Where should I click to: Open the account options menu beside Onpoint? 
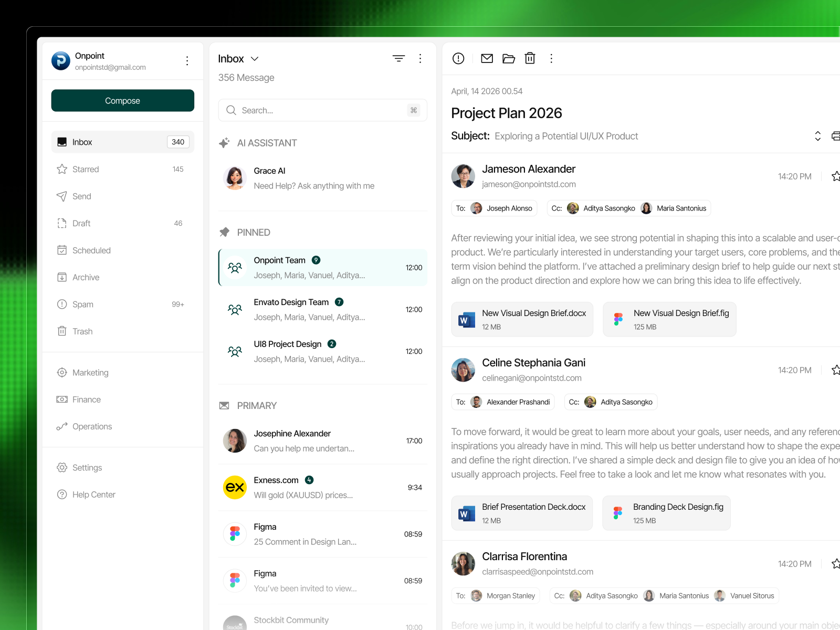187,61
